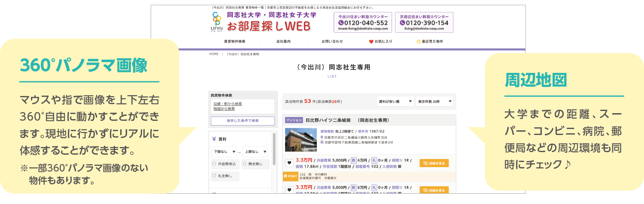Favorite room 102 with heart button
644x204 pixels.
pyautogui.click(x=289, y=163)
